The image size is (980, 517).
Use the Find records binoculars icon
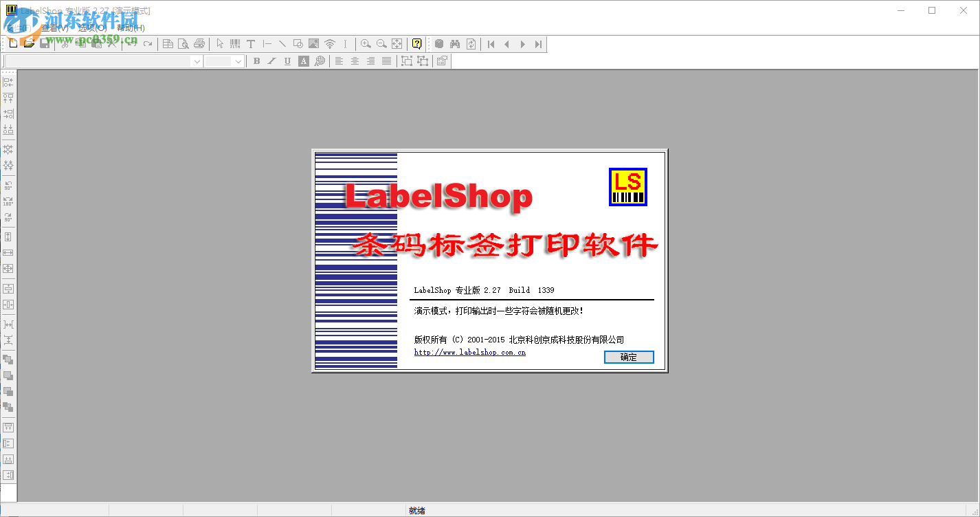pyautogui.click(x=455, y=43)
